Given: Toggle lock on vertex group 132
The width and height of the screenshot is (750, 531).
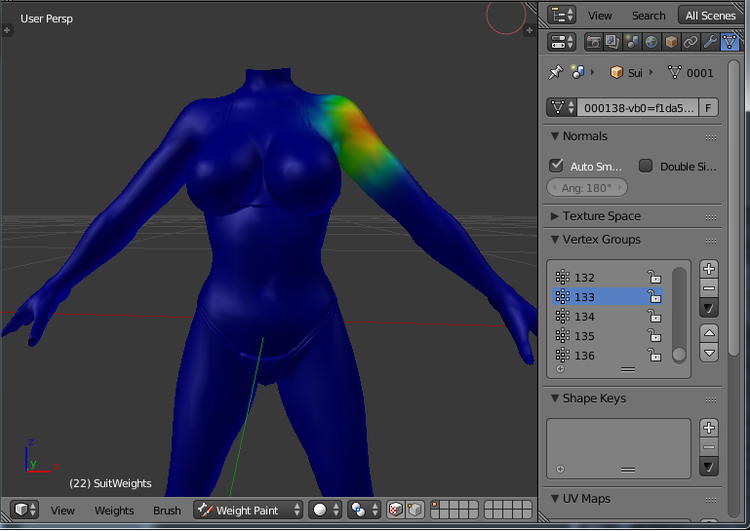Looking at the screenshot, I should pos(654,277).
